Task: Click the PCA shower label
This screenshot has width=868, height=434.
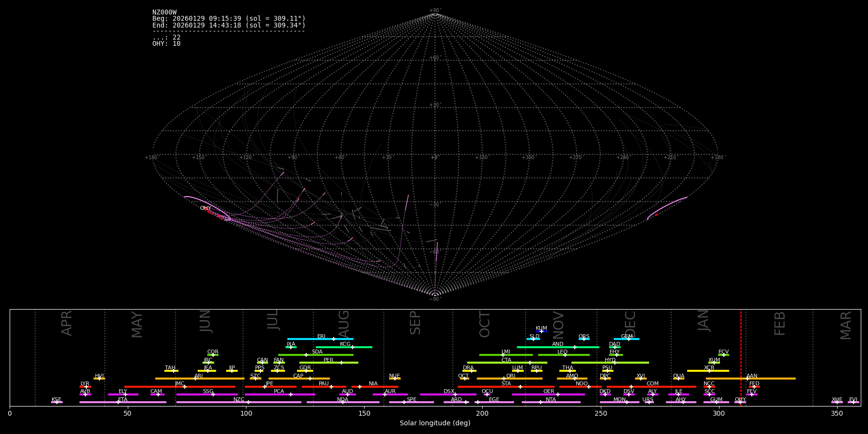Action: 279,392
